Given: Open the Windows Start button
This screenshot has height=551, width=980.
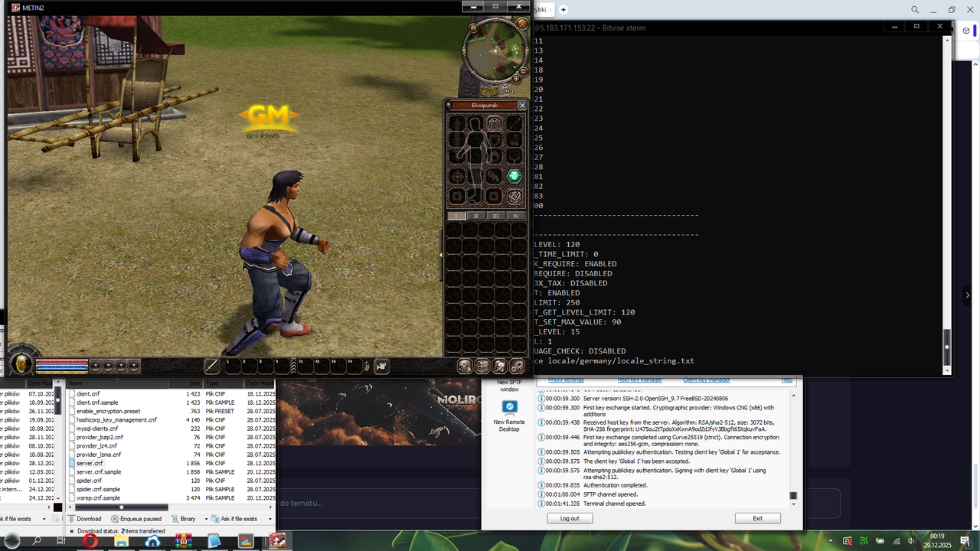Looking at the screenshot, I should point(12,541).
